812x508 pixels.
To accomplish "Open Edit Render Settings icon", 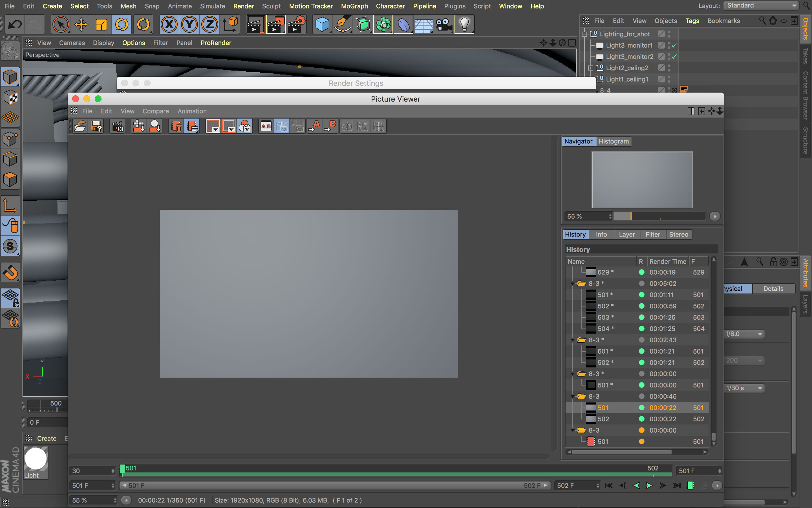I will [x=297, y=25].
